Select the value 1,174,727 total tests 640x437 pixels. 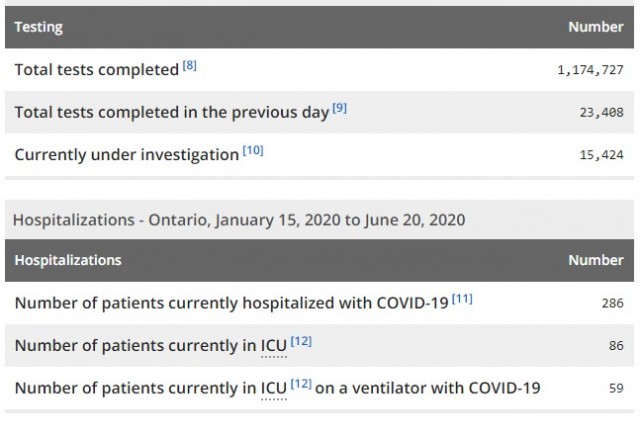[x=591, y=70]
